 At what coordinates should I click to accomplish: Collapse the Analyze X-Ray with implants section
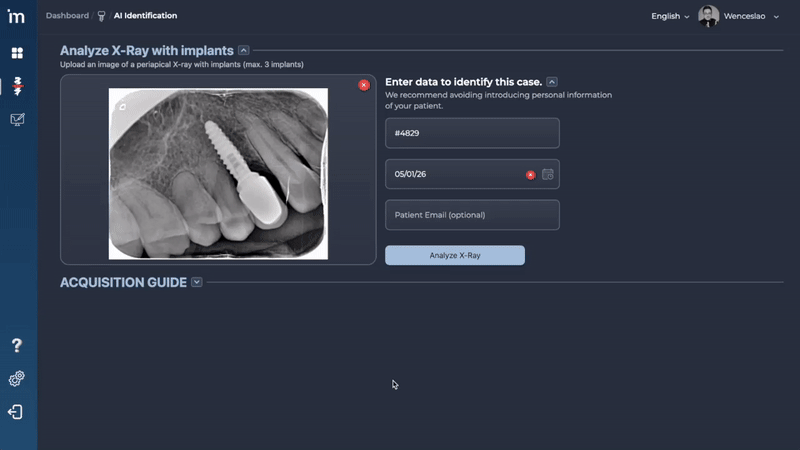pyautogui.click(x=244, y=50)
